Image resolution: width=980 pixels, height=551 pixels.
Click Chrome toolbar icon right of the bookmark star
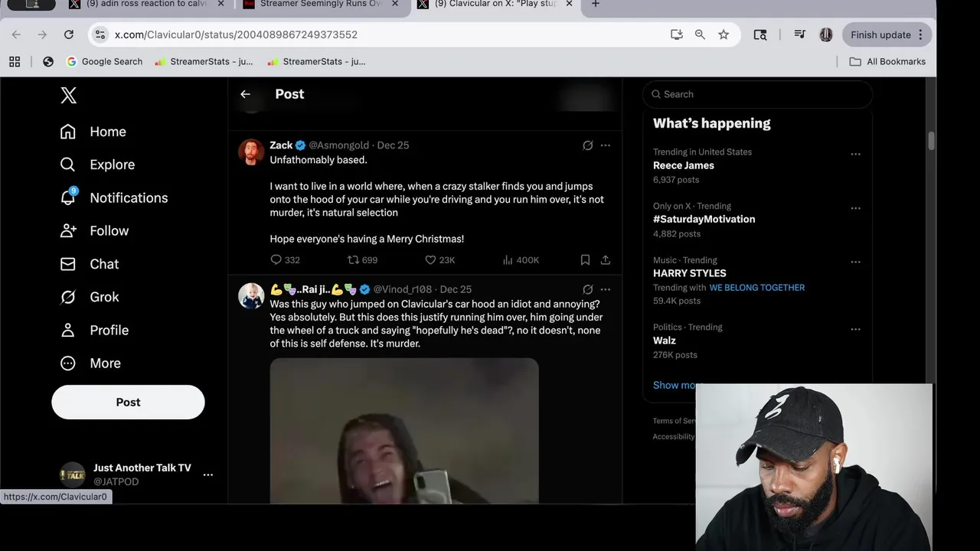pos(760,34)
